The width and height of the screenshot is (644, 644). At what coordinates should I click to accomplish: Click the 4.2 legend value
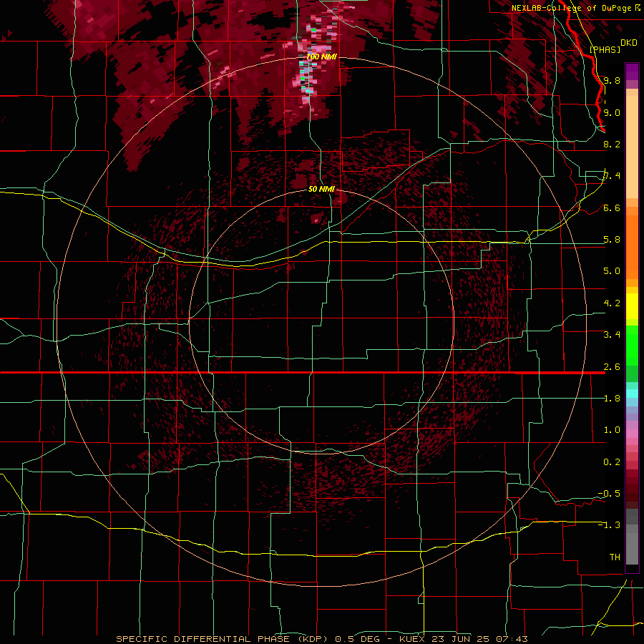coord(612,303)
